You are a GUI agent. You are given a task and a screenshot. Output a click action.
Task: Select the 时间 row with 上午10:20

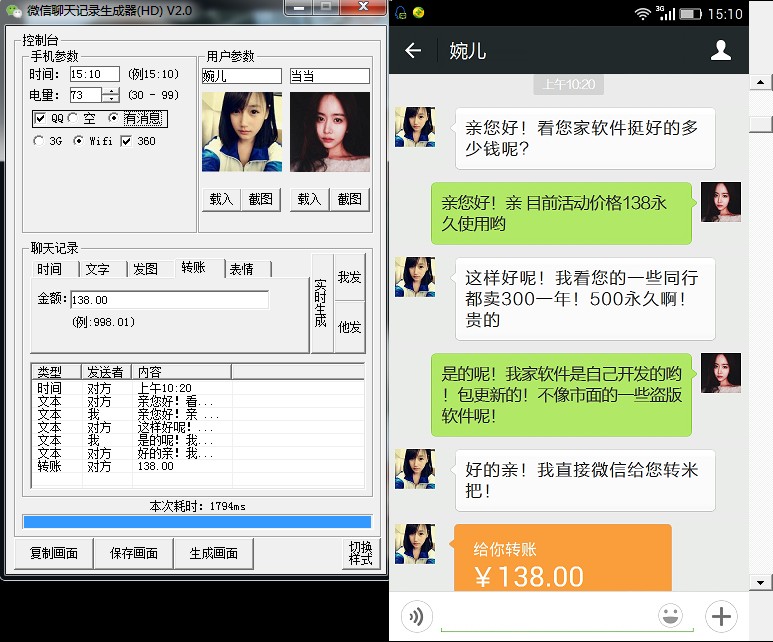pos(198,388)
